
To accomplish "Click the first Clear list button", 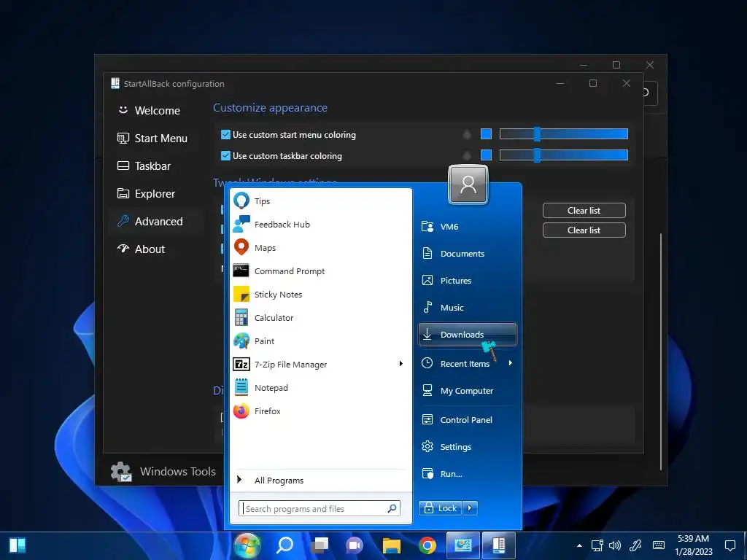I will tap(584, 211).
